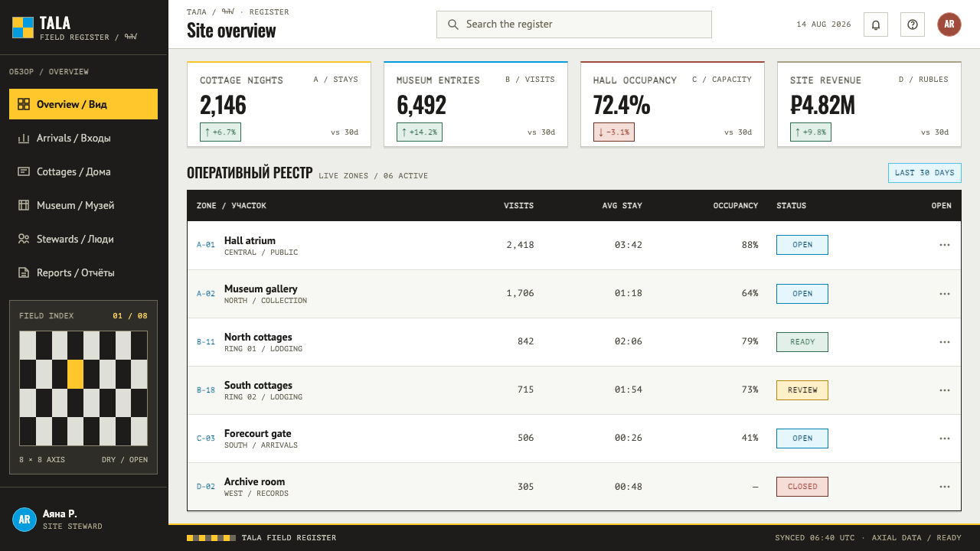Open the more menu for the Museum gallery row

coord(945,293)
